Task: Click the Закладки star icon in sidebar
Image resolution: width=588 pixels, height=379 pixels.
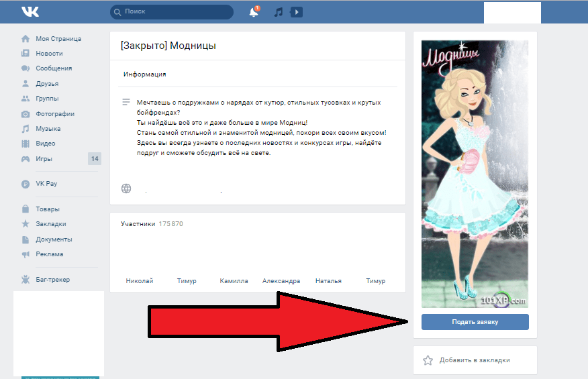Action: coord(26,224)
